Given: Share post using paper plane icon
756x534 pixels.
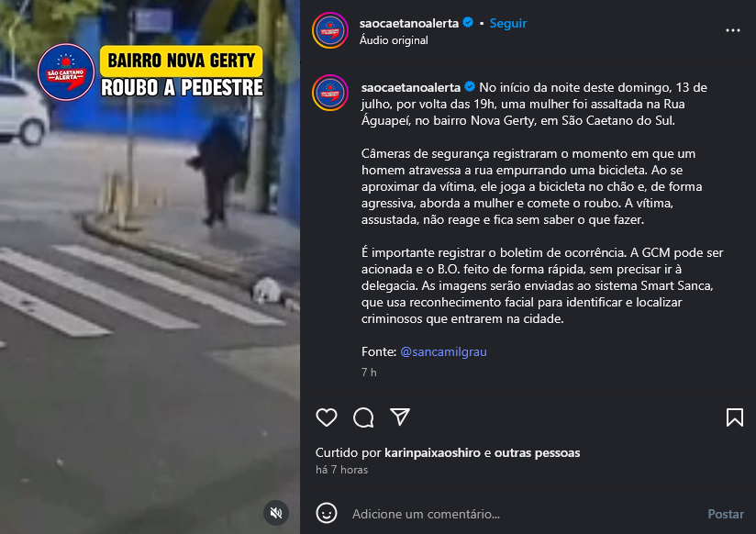Looking at the screenshot, I should (400, 417).
